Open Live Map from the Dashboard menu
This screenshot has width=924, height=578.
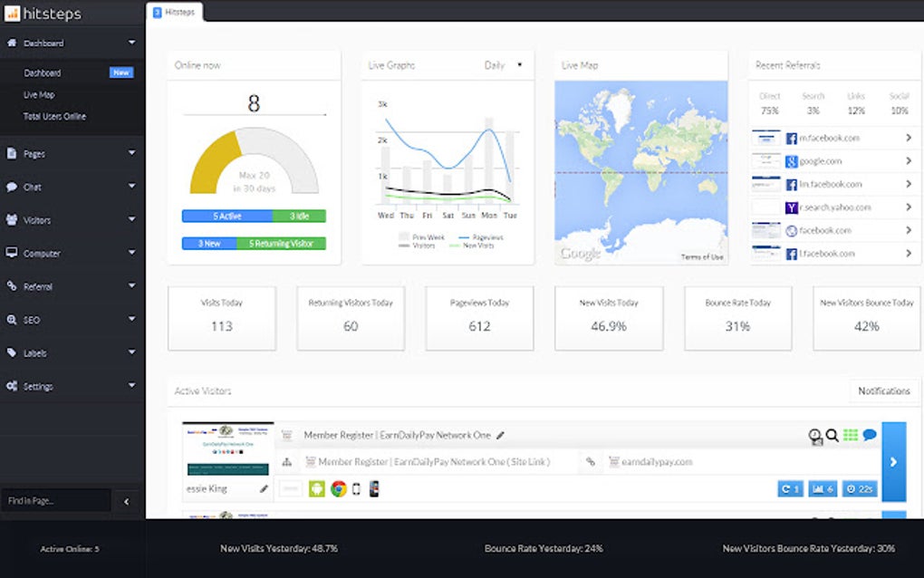pyautogui.click(x=39, y=94)
